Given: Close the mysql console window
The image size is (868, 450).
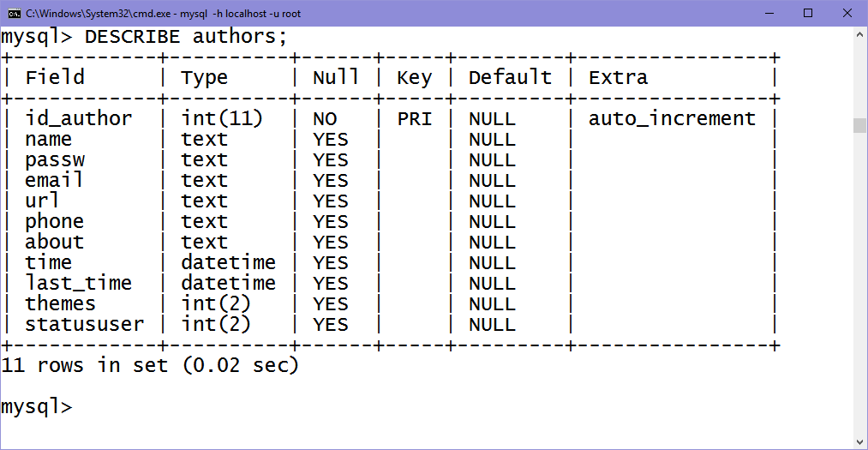Looking at the screenshot, I should pyautogui.click(x=847, y=13).
